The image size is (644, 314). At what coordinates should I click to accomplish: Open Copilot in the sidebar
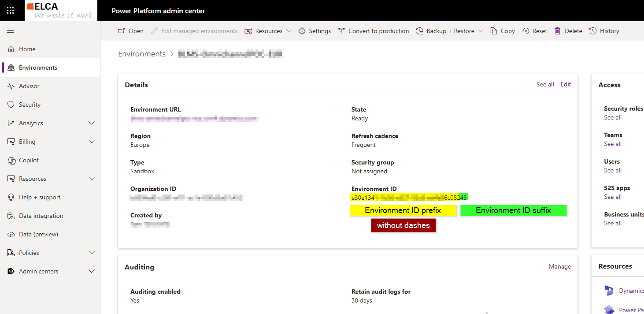click(x=50, y=160)
